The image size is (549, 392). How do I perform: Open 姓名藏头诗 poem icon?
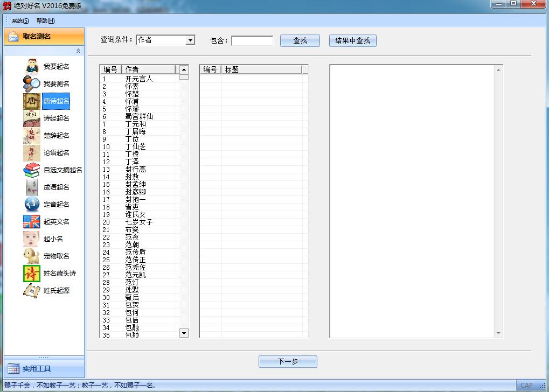pyautogui.click(x=32, y=274)
